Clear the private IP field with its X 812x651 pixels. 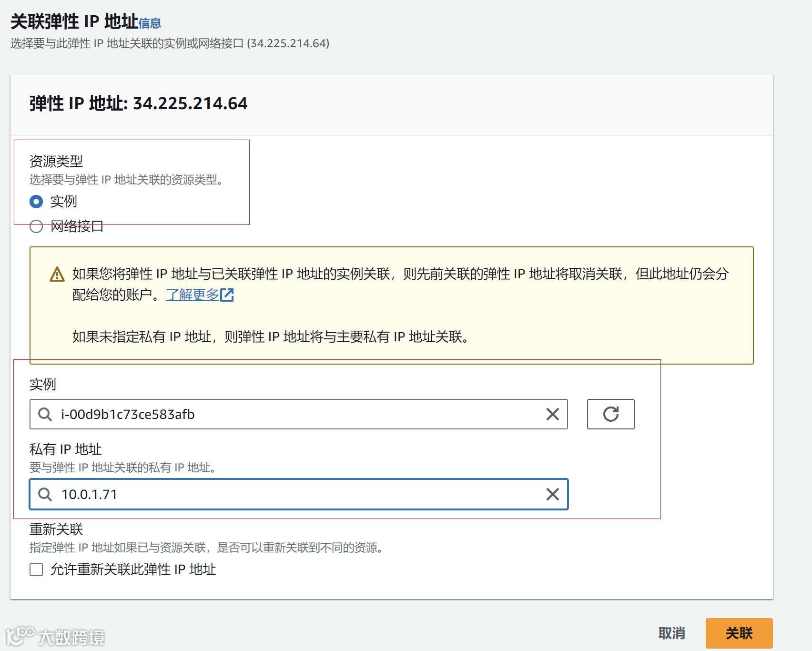click(x=552, y=494)
